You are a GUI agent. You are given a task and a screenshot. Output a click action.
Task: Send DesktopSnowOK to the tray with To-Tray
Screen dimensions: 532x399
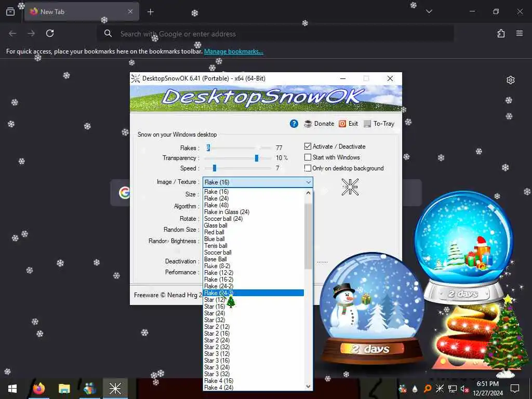pyautogui.click(x=379, y=124)
